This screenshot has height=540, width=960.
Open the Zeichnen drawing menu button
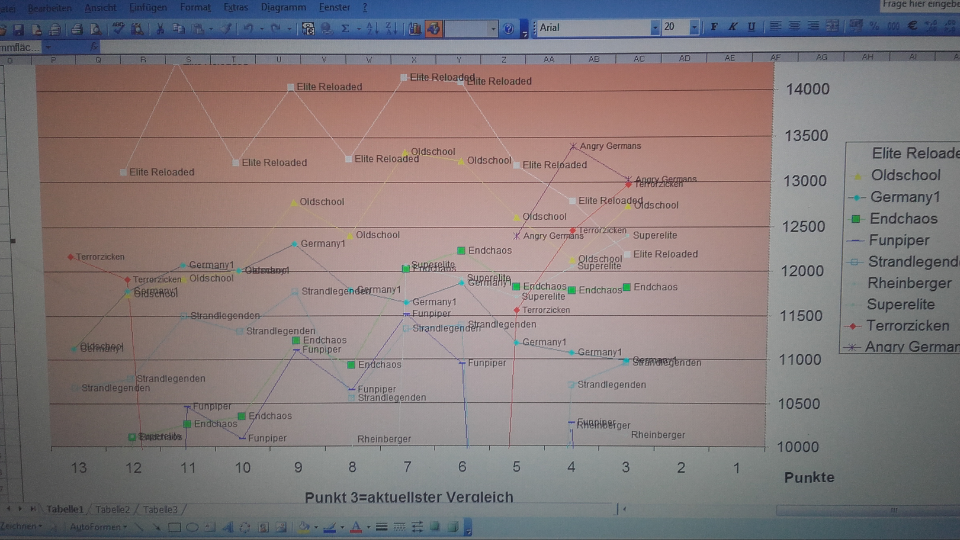[x=20, y=527]
